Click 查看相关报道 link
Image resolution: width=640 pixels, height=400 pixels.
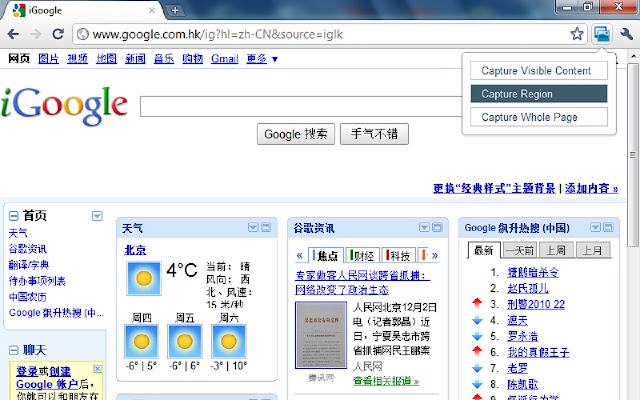click(x=386, y=381)
